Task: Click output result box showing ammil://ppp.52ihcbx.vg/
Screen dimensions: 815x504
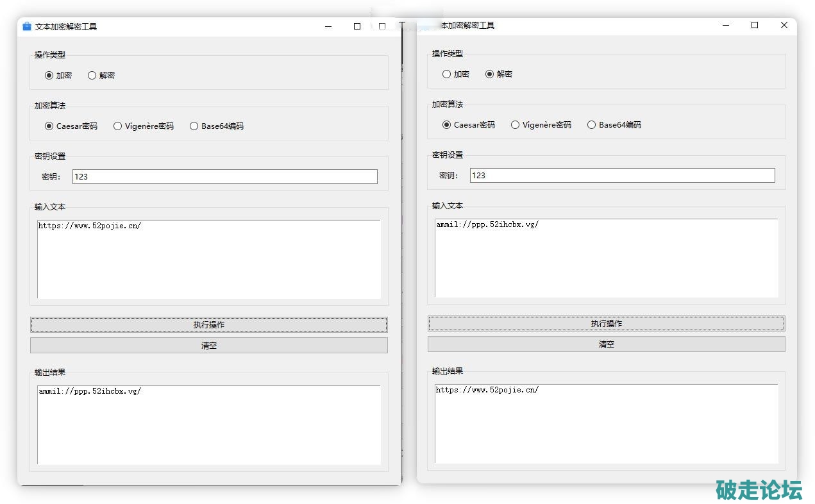Action: 209,424
